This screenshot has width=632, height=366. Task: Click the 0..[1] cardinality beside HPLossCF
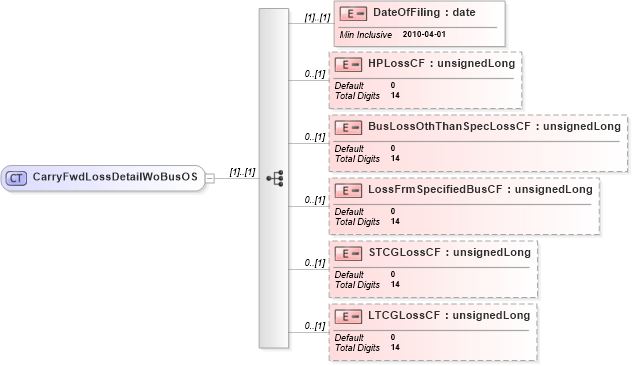pyautogui.click(x=315, y=74)
